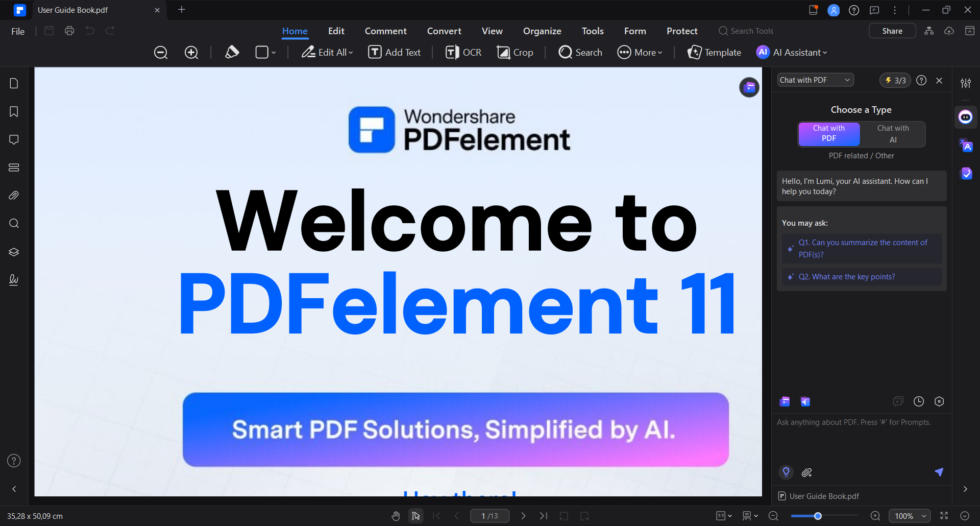Click the Undo arrow

point(90,31)
